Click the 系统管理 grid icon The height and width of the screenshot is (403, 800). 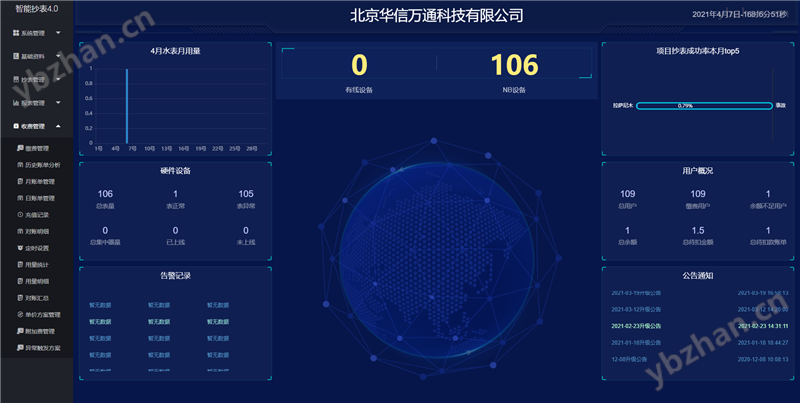click(x=16, y=33)
